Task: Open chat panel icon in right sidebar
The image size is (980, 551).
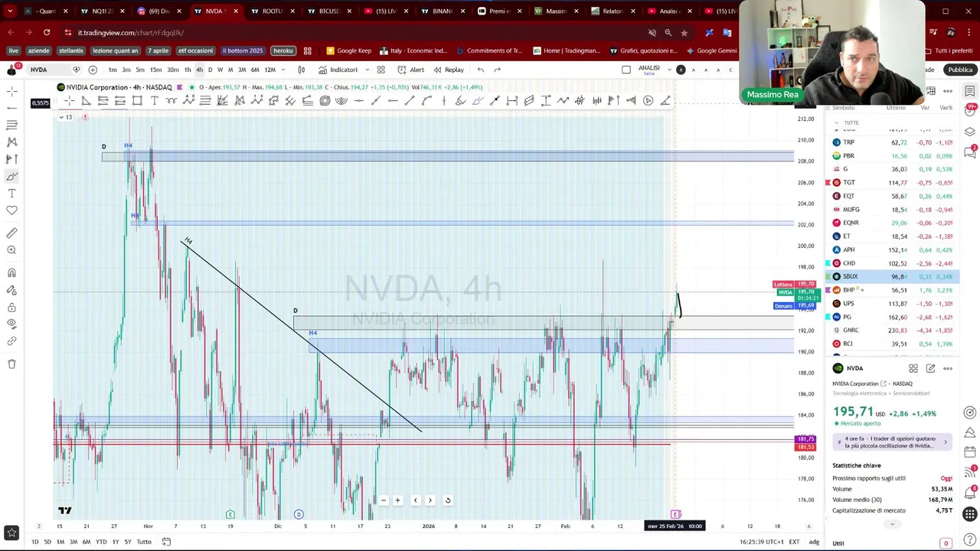Action: coord(970,152)
